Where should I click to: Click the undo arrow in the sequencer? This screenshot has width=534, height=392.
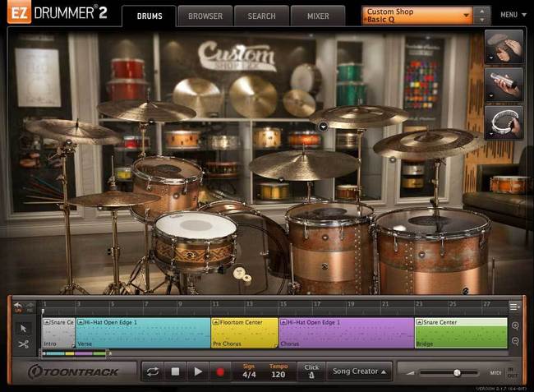coord(18,307)
